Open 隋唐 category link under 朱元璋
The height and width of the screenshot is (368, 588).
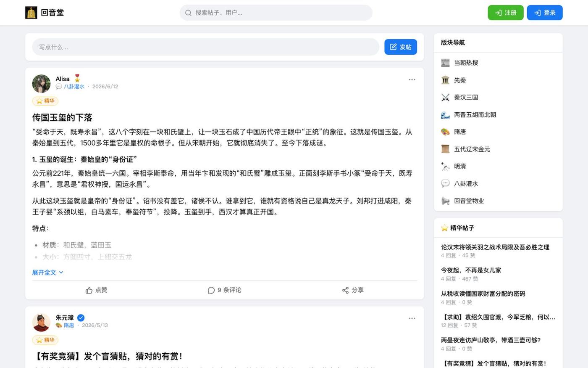pyautogui.click(x=69, y=325)
